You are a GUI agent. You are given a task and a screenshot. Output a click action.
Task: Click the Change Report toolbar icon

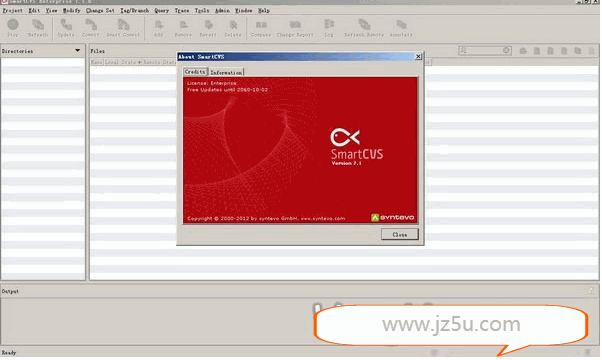click(x=295, y=28)
